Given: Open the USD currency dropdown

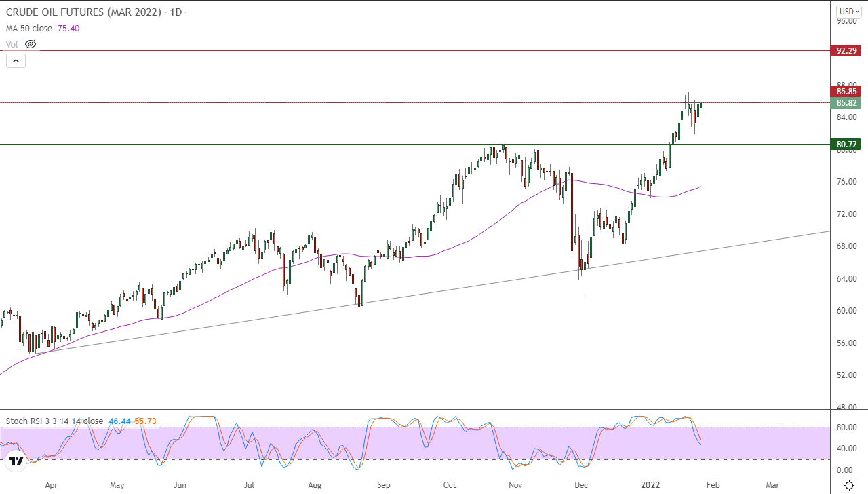Looking at the screenshot, I should (848, 11).
